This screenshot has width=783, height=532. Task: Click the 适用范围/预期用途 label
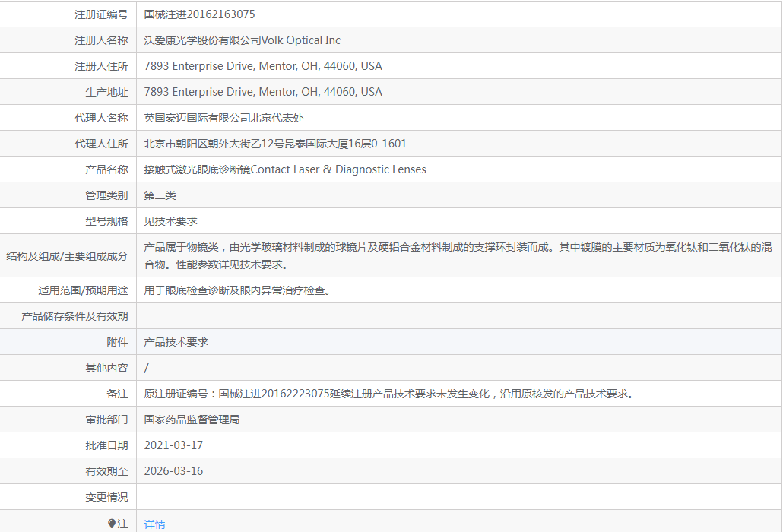coord(83,290)
